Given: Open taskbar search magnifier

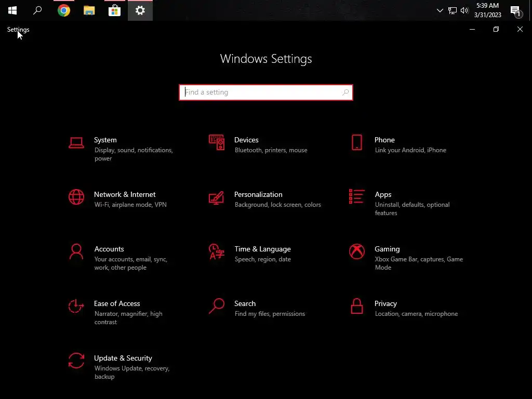Looking at the screenshot, I should (37, 10).
